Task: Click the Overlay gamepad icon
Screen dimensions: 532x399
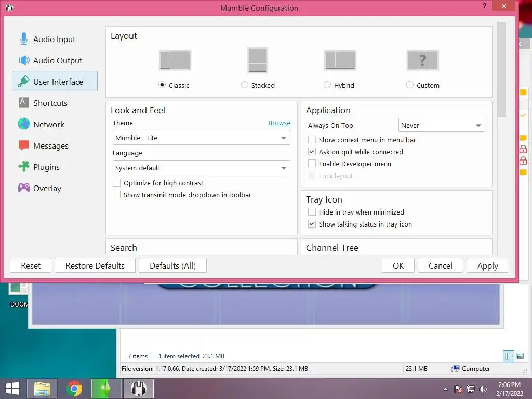Action: (x=24, y=188)
